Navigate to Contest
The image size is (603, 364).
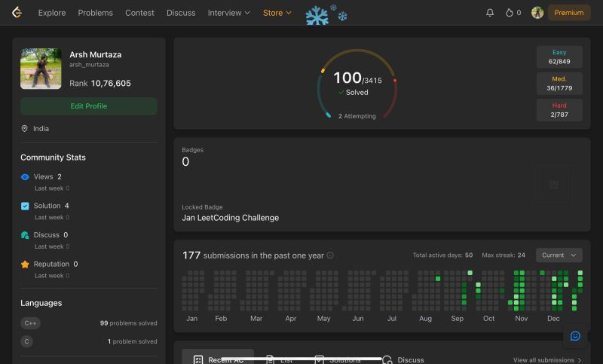(139, 13)
